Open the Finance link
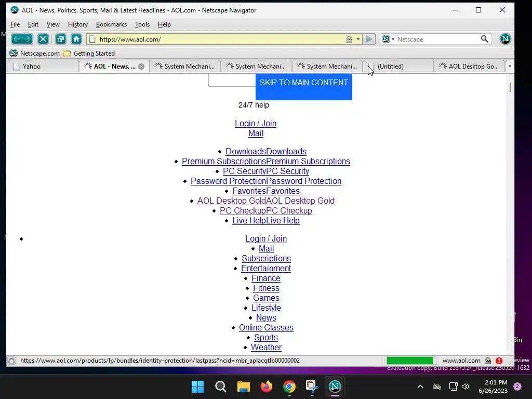Image resolution: width=532 pixels, height=399 pixels. pos(266,278)
